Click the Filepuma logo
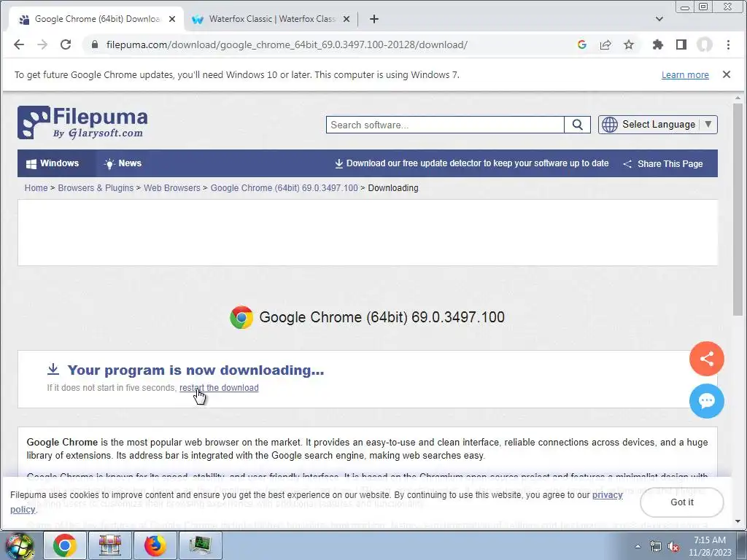The height and width of the screenshot is (560, 747). tap(82, 122)
